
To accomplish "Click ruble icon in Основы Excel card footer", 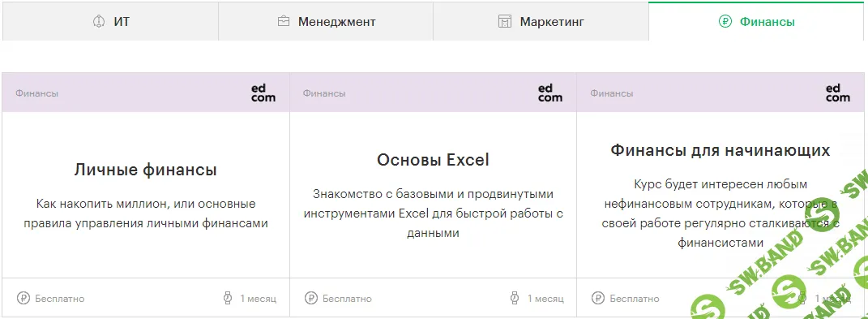I will (x=310, y=299).
